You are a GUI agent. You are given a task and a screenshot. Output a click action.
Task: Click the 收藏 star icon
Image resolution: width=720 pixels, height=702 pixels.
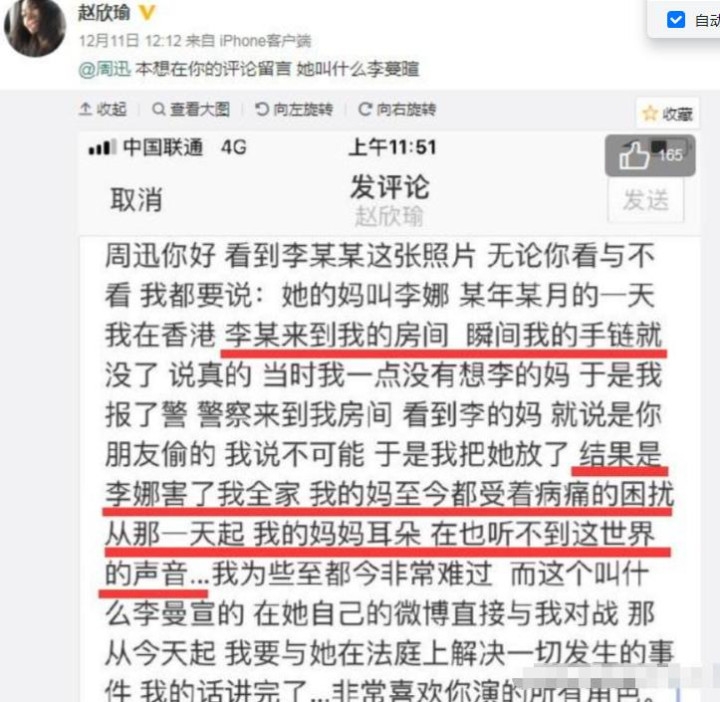tap(650, 113)
